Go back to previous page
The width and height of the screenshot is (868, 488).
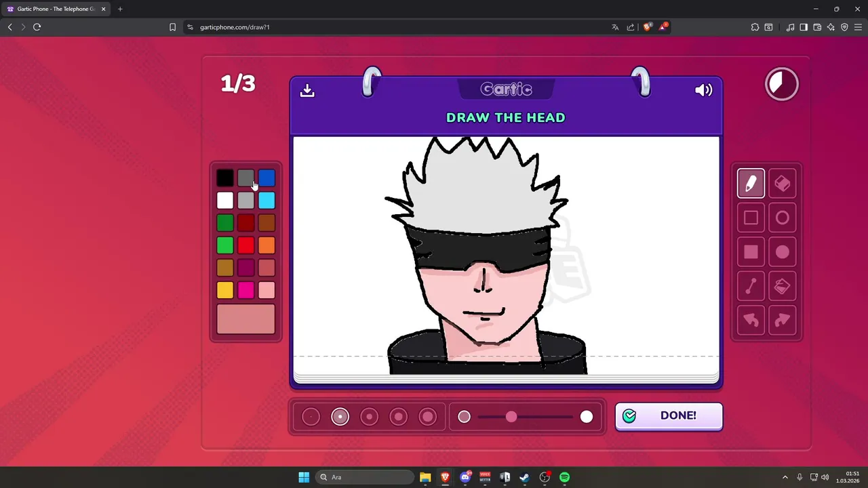[9, 27]
